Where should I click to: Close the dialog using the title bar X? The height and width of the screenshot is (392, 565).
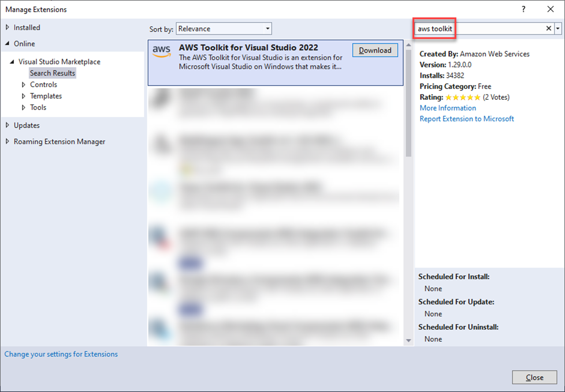[550, 9]
